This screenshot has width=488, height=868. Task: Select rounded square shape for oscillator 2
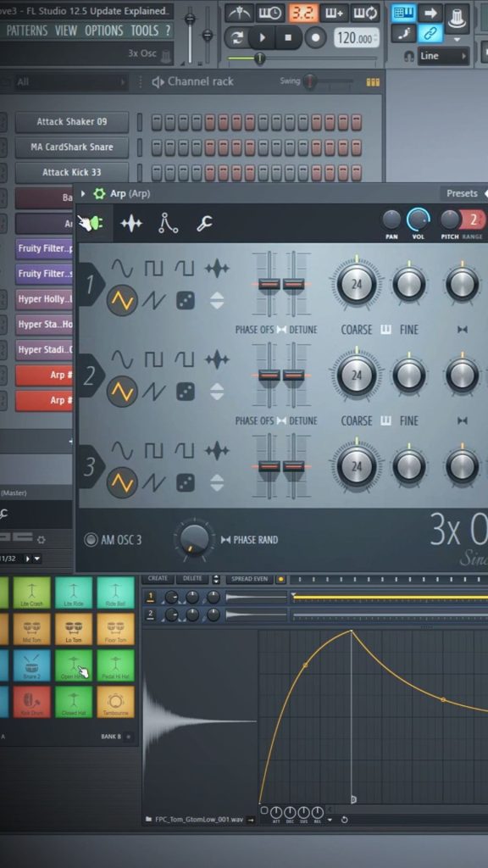185,359
